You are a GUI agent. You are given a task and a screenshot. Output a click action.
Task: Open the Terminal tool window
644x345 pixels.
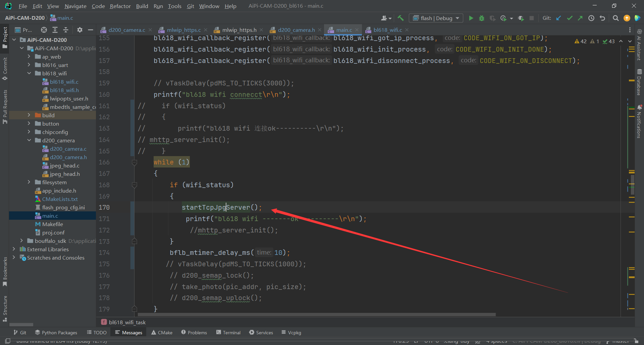pos(228,333)
